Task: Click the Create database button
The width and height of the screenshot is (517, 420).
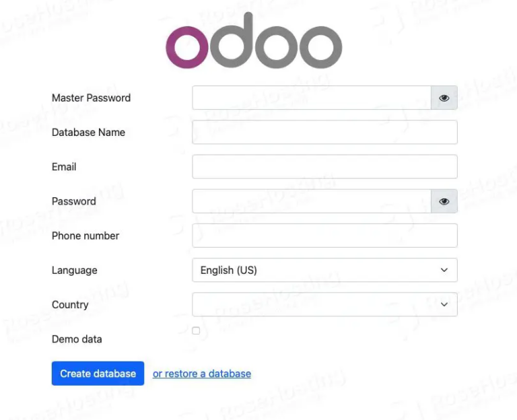Action: pyautogui.click(x=98, y=374)
